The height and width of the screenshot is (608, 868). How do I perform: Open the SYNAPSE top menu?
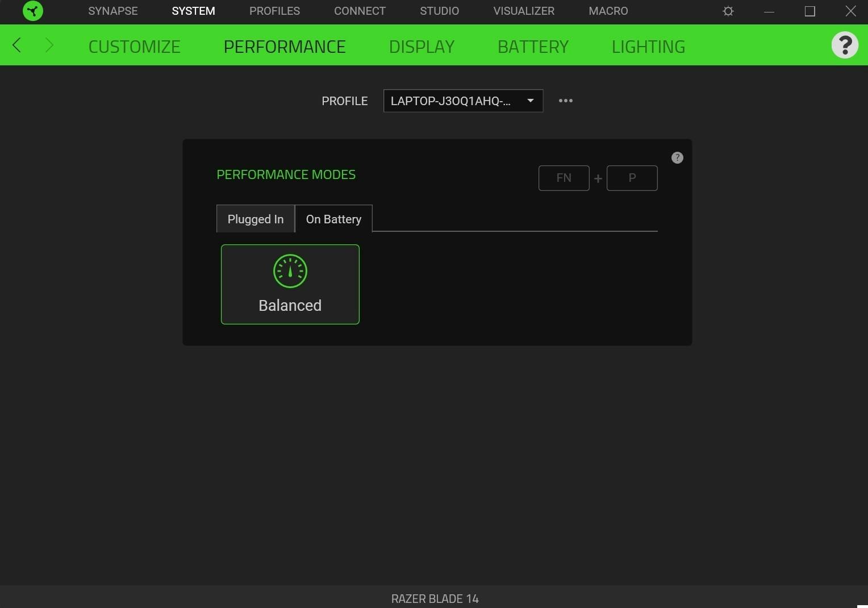coord(113,11)
